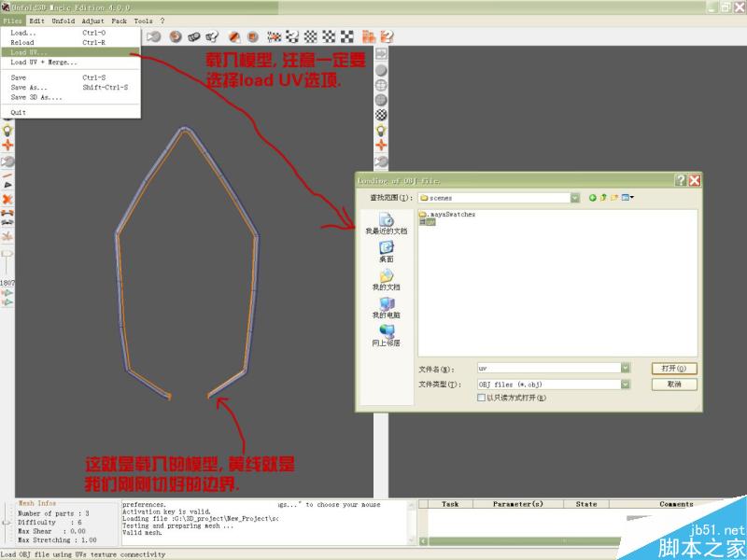
Task: Open the Pack menu
Action: click(120, 21)
